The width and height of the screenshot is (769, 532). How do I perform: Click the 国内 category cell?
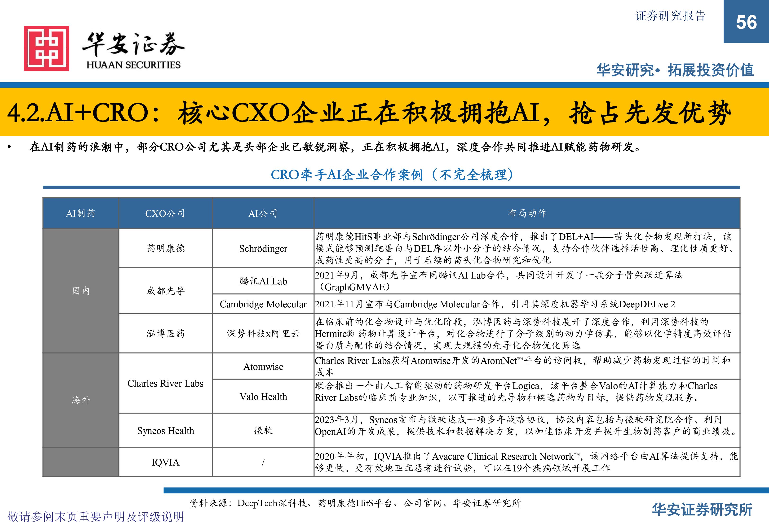click(81, 291)
